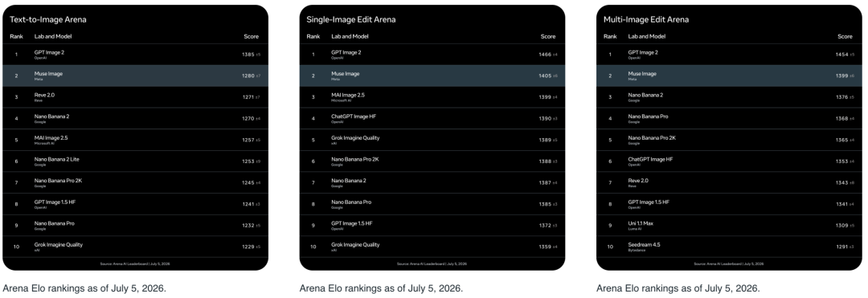Click the Score column header in Multi-Image Edit Arena

point(845,36)
